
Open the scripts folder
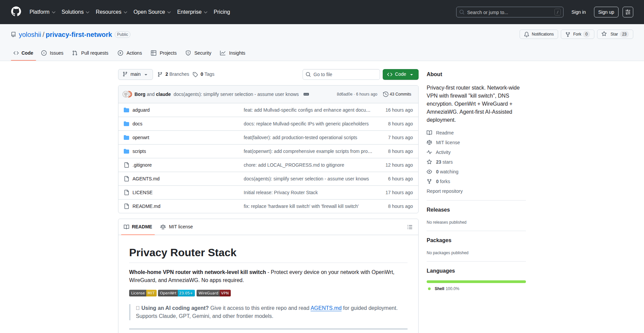(x=139, y=151)
